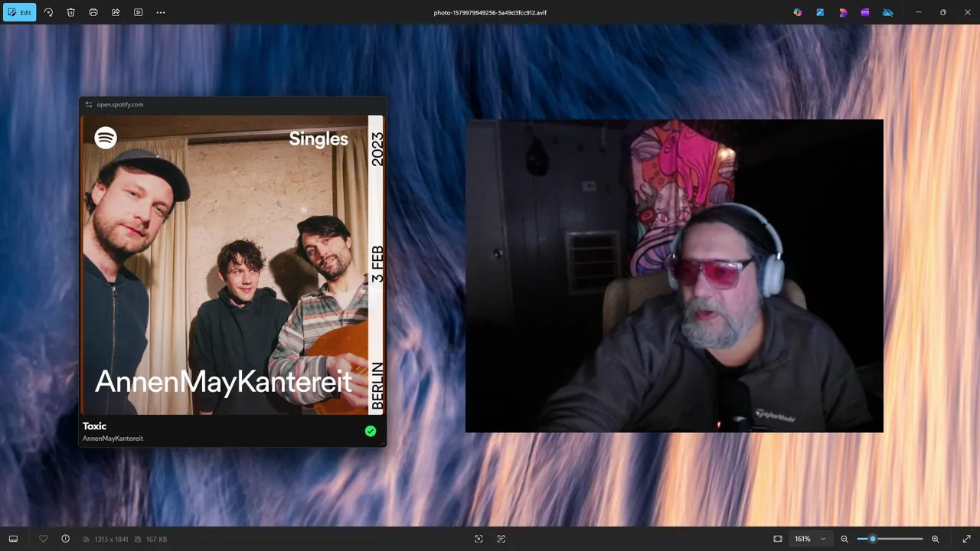Click the Toxic song title
The image size is (980, 551).
tap(94, 426)
